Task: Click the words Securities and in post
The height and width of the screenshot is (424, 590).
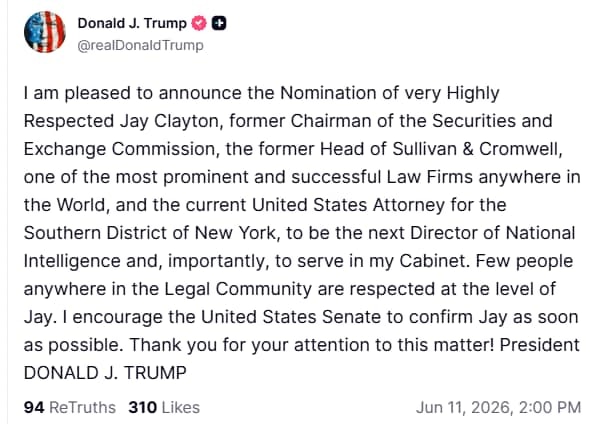Action: (x=492, y=122)
